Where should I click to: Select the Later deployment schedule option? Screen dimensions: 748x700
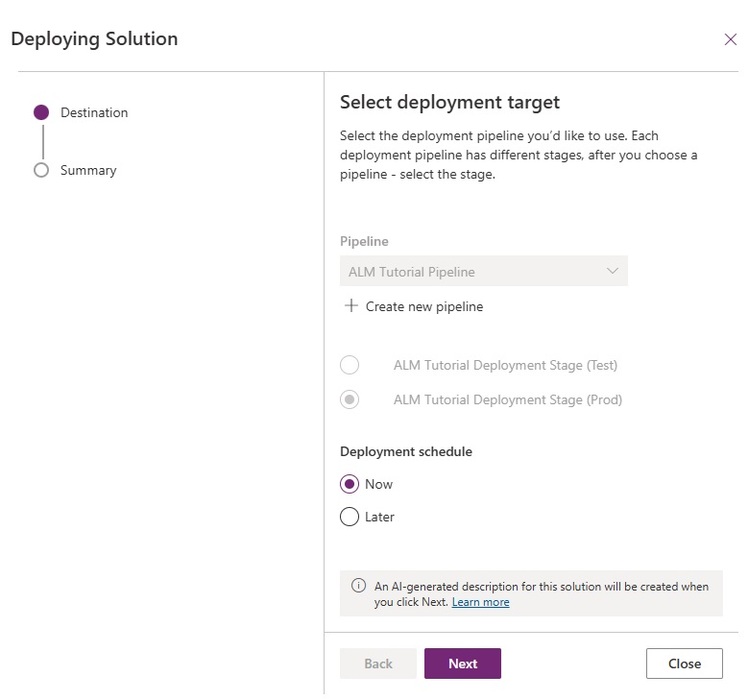click(x=350, y=517)
